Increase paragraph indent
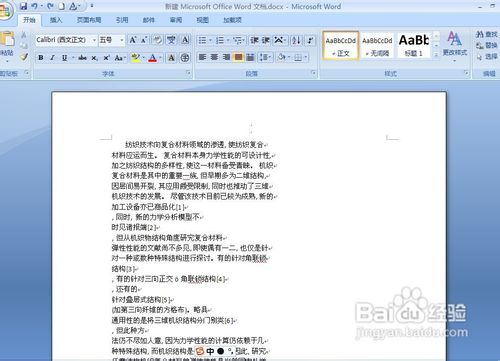 click(266, 40)
